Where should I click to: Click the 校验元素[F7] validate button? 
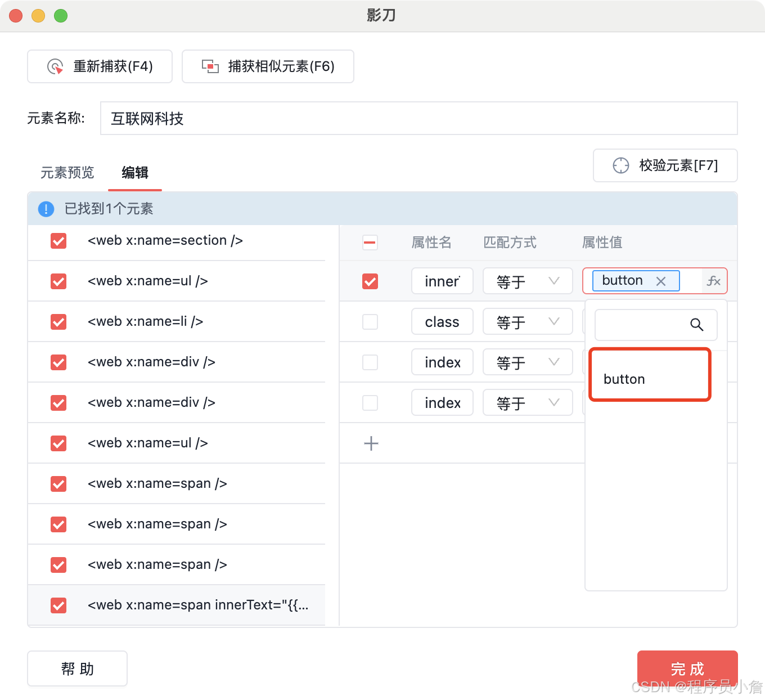point(665,165)
